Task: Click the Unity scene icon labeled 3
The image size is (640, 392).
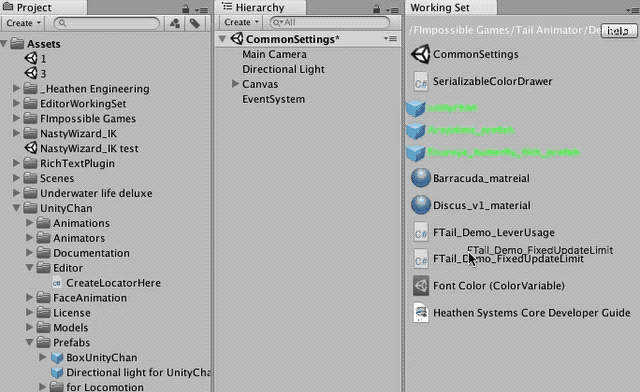Action: click(31, 74)
